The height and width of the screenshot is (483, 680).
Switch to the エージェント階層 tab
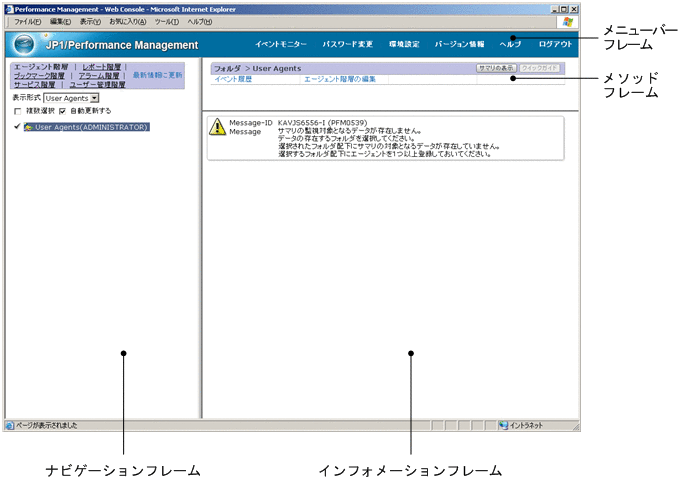pos(41,67)
